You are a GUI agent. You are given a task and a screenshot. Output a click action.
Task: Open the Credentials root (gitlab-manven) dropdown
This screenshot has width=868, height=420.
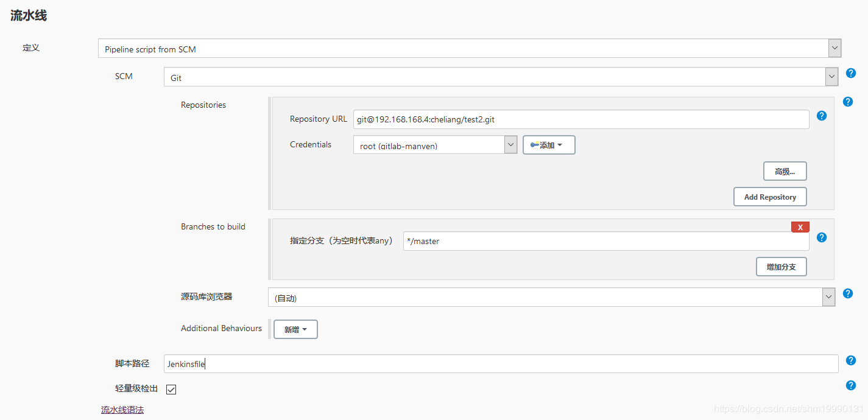[436, 145]
